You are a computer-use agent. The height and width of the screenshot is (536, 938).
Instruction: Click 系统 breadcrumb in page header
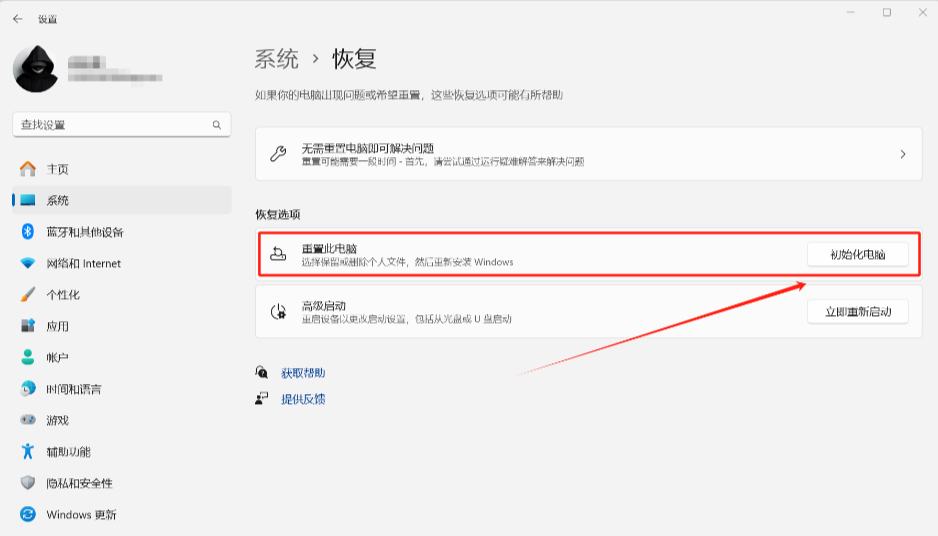click(x=276, y=59)
